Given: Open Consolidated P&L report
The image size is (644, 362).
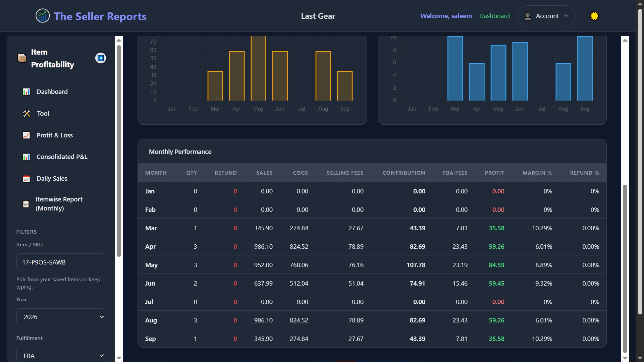Looking at the screenshot, I should coord(62,157).
